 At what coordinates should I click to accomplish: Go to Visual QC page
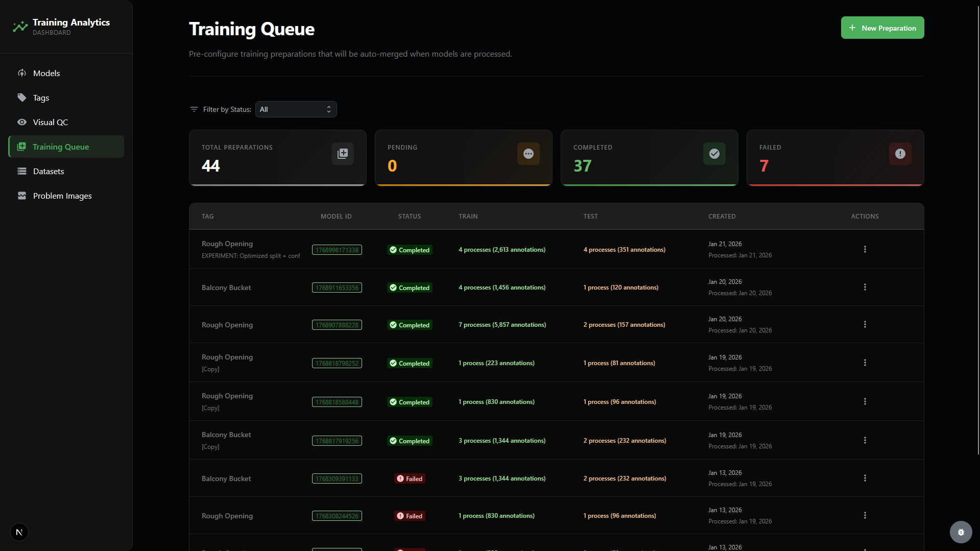coord(66,122)
